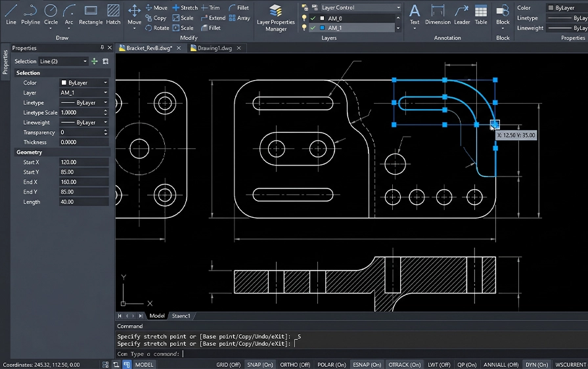Screen dimensions: 588x369
Task: Select the Line draw tool
Action: click(x=11, y=14)
